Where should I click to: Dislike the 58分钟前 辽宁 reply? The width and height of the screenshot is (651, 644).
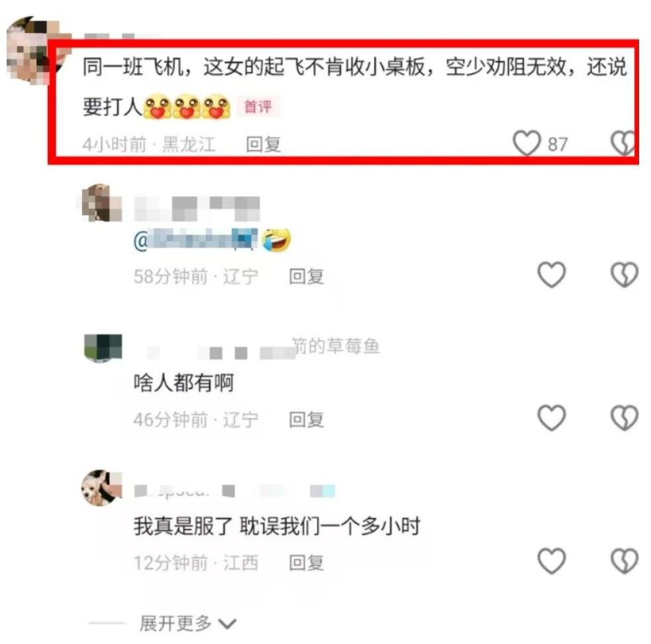click(624, 275)
